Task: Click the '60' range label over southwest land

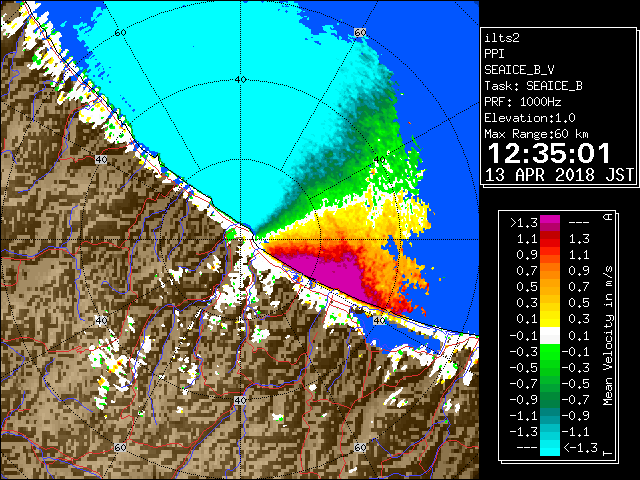Action: click(120, 448)
